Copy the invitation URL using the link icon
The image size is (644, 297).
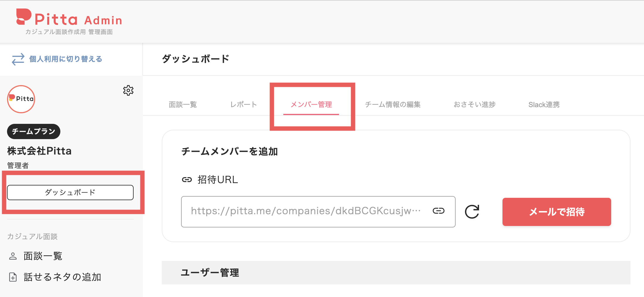click(439, 211)
